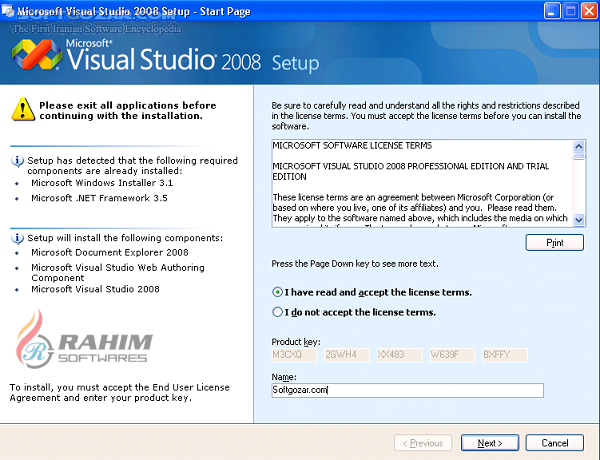Click license text scrollbar up arrow

tap(579, 147)
